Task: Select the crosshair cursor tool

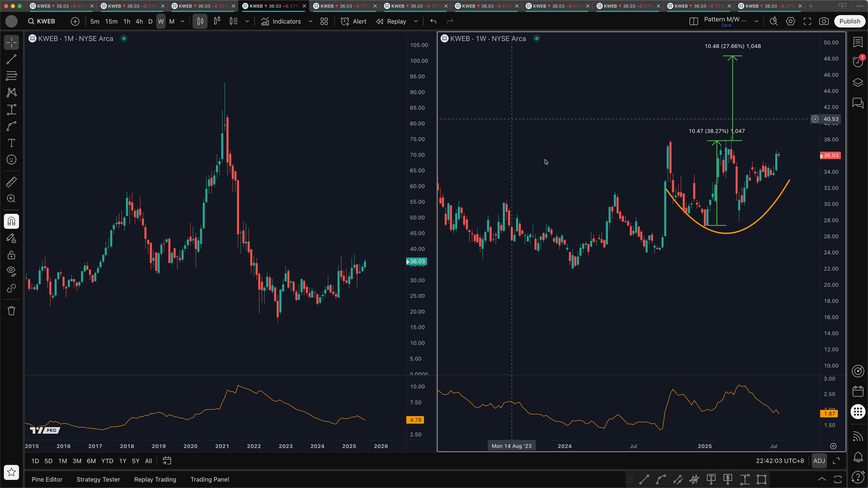Action: coord(12,43)
